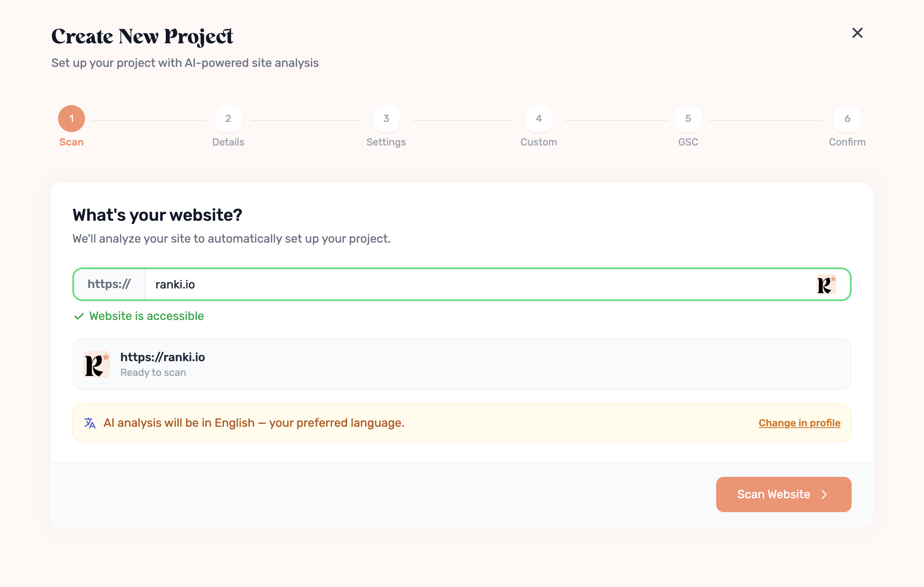
Task: Click the translate language icon
Action: [x=90, y=423]
